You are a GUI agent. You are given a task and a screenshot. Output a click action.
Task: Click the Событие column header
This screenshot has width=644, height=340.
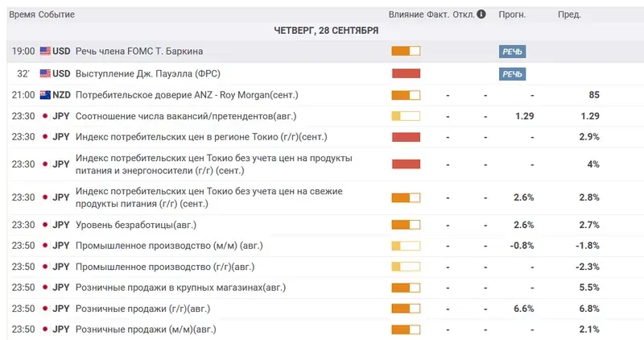coord(56,15)
